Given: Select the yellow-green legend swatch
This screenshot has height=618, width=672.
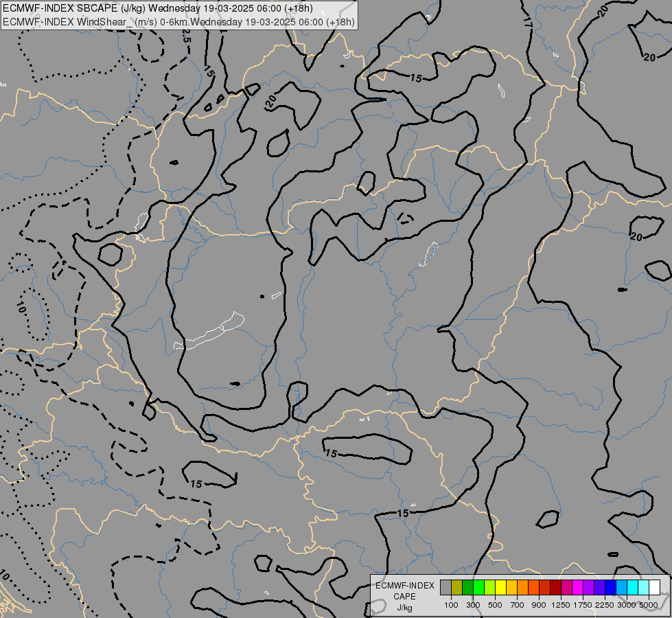Looking at the screenshot, I should coord(490,588).
